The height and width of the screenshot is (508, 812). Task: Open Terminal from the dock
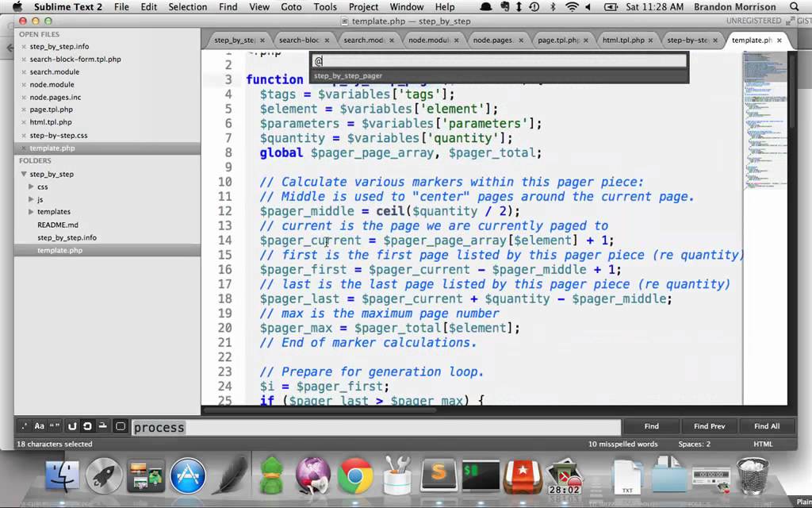(481, 475)
